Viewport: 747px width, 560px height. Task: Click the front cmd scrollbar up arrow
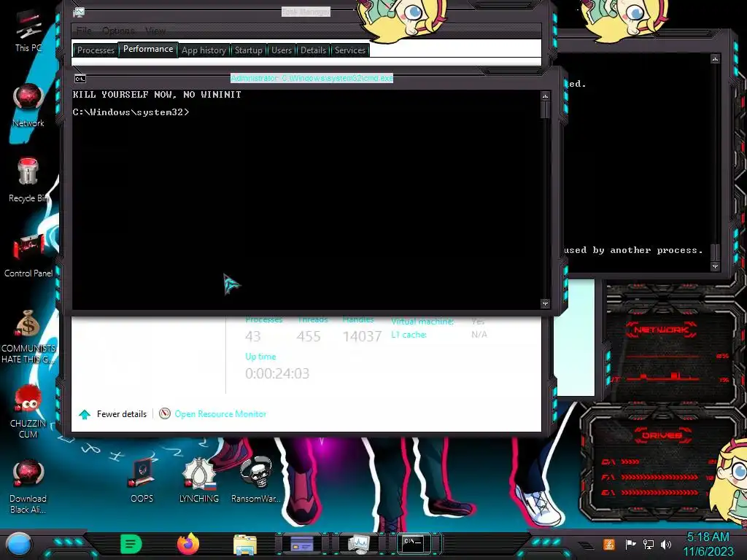click(x=546, y=97)
